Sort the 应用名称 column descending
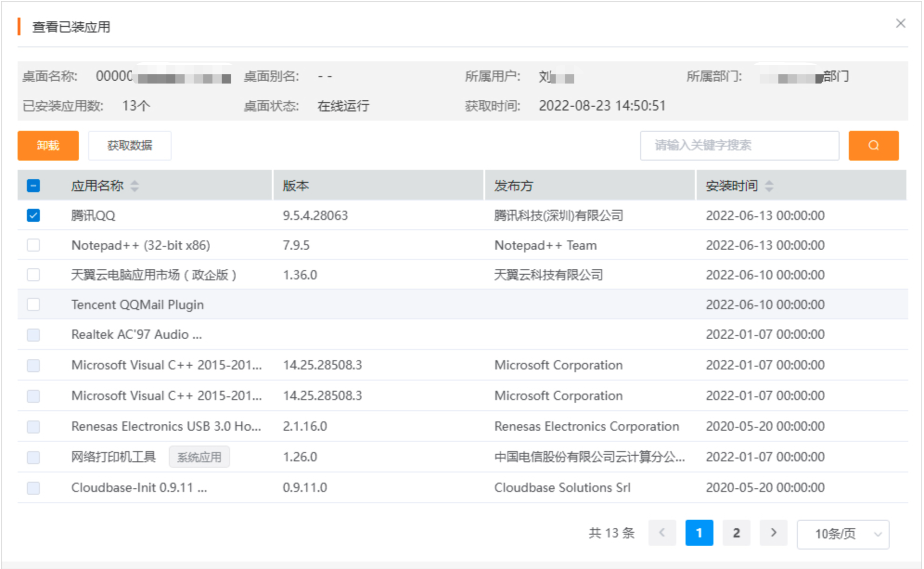924x569 pixels. (x=135, y=188)
